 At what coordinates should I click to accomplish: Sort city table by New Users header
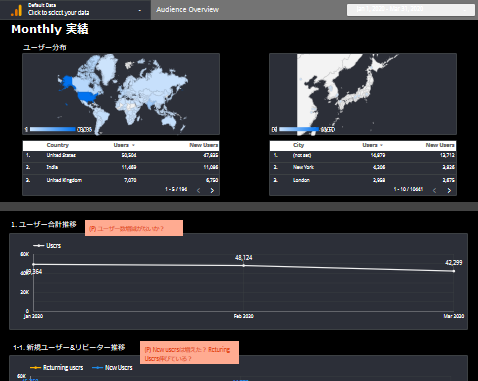pyautogui.click(x=440, y=145)
